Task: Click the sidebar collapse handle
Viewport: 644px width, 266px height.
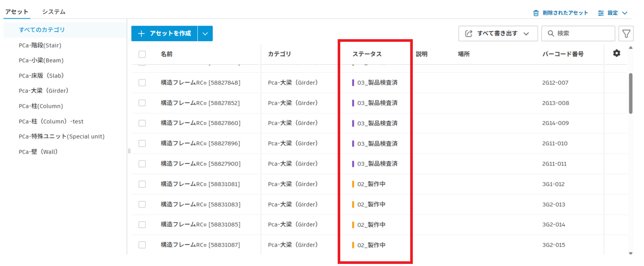Action: pos(128,151)
